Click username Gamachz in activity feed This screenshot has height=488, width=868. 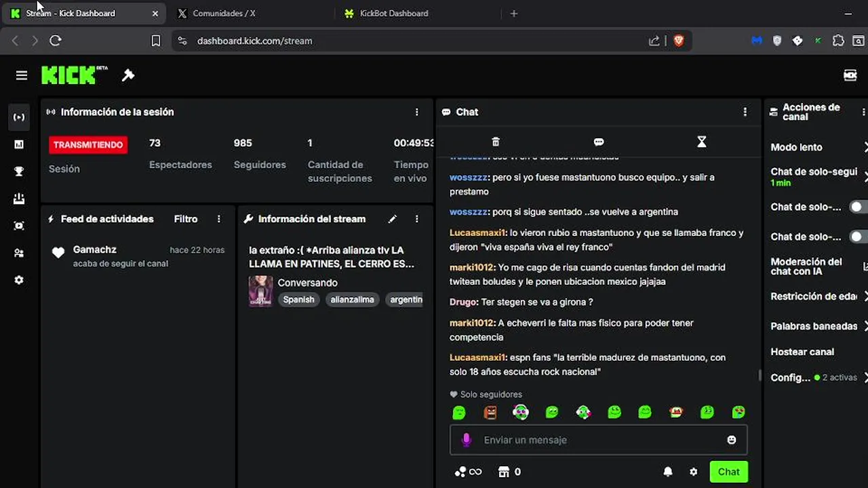pos(95,249)
